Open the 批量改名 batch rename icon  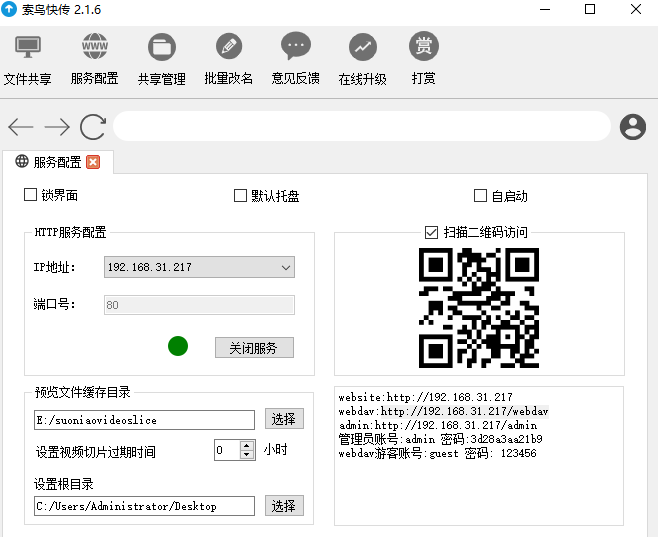pyautogui.click(x=228, y=47)
